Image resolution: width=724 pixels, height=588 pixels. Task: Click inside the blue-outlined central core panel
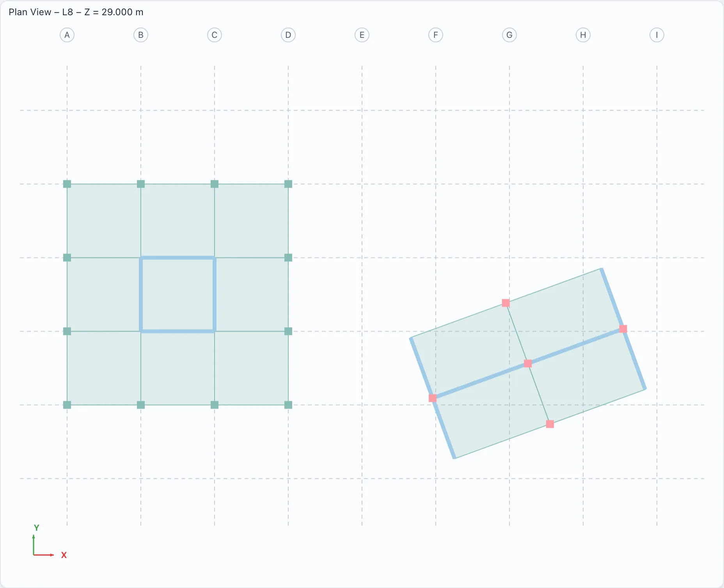pos(177,294)
